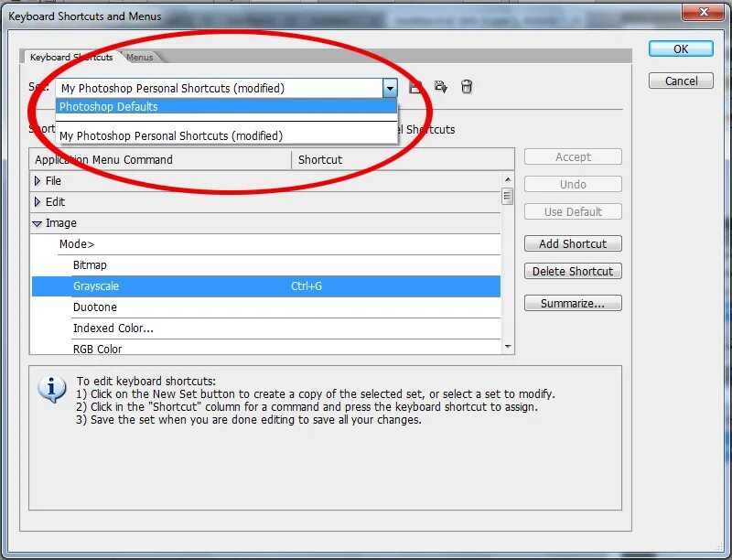Collapse the Image menu group
The width and height of the screenshot is (732, 560).
(x=37, y=223)
